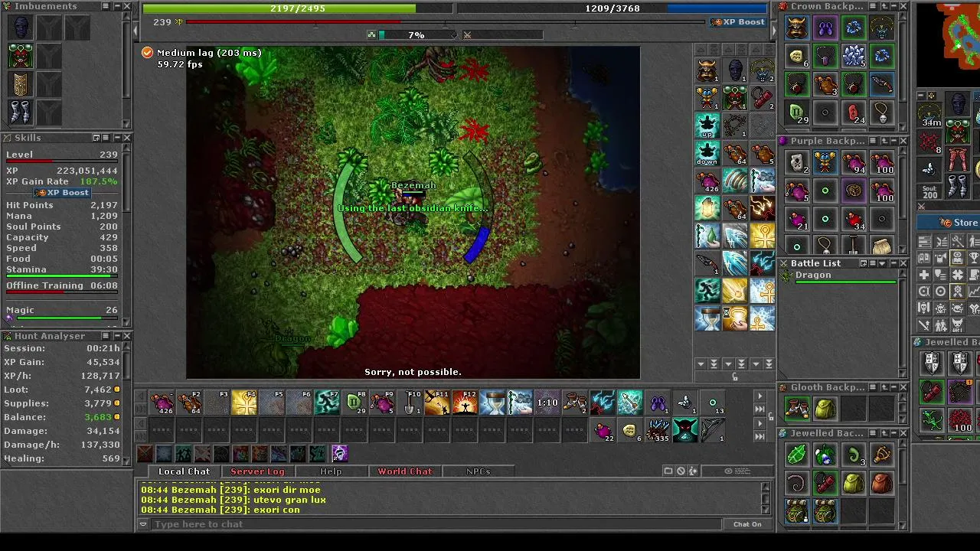Toggle the ignore list icon above the chat
This screenshot has width=980, height=551.
pyautogui.click(x=681, y=471)
